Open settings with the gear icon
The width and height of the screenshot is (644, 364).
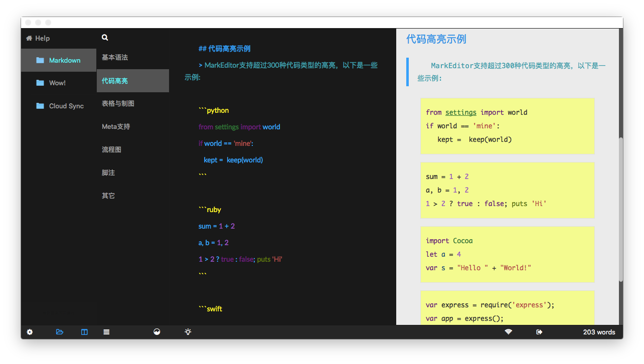[30, 332]
